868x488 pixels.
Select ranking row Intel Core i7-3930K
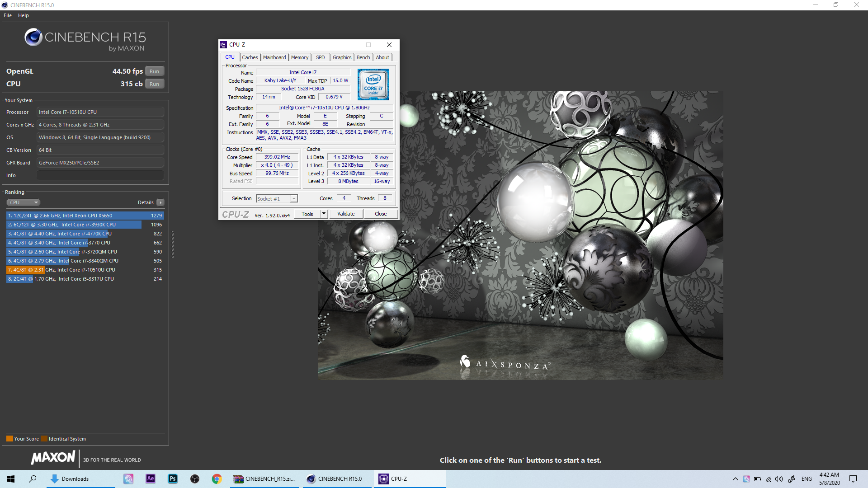(85, 225)
